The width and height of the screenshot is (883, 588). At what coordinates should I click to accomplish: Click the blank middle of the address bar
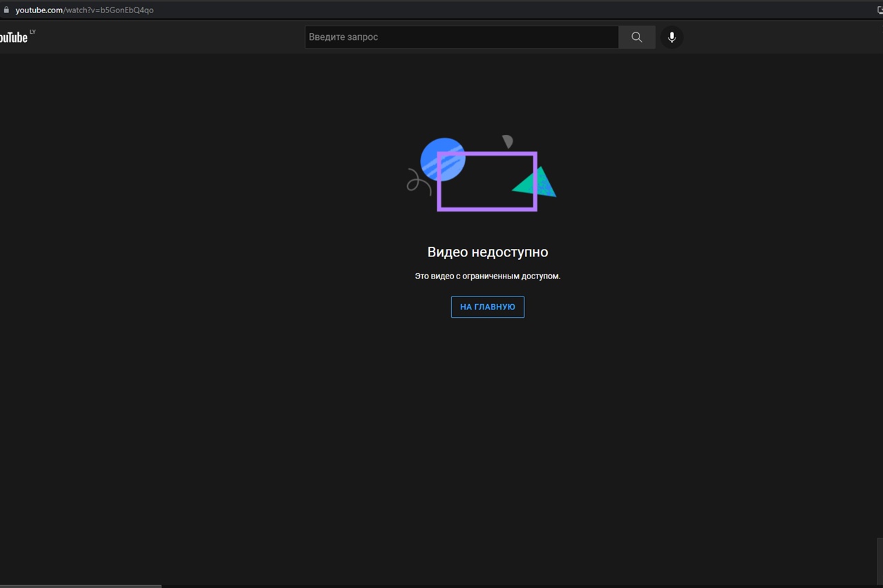[x=483, y=10]
